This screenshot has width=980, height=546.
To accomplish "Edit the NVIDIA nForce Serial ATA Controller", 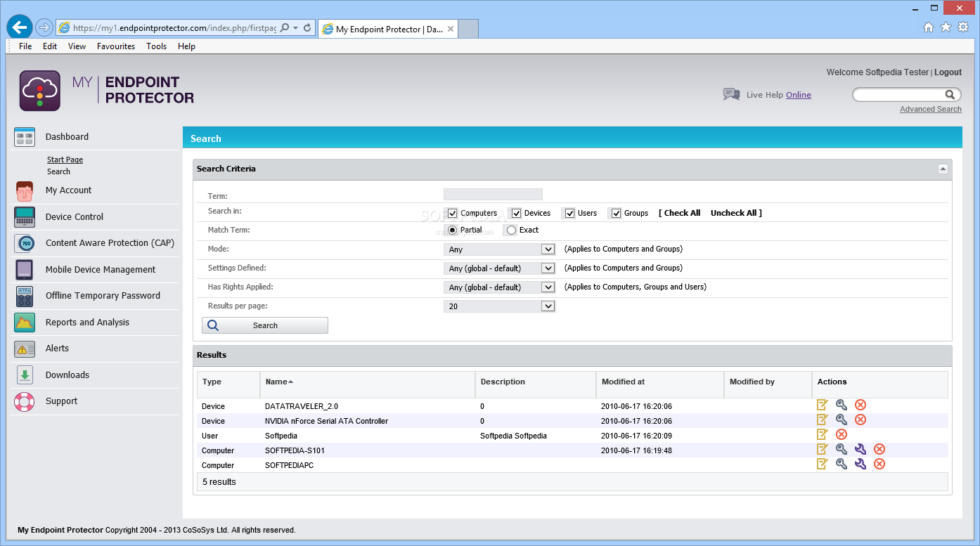I will (x=822, y=420).
